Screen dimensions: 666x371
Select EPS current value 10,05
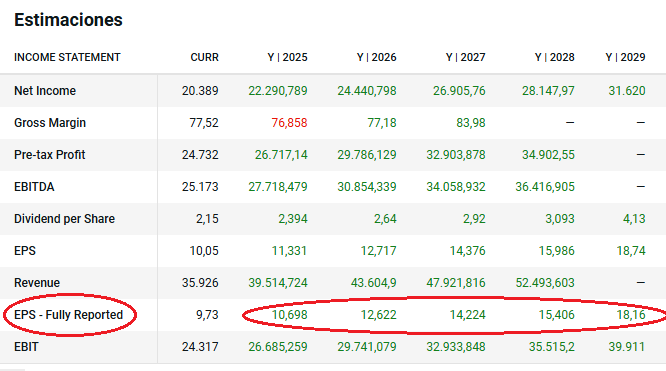point(204,251)
